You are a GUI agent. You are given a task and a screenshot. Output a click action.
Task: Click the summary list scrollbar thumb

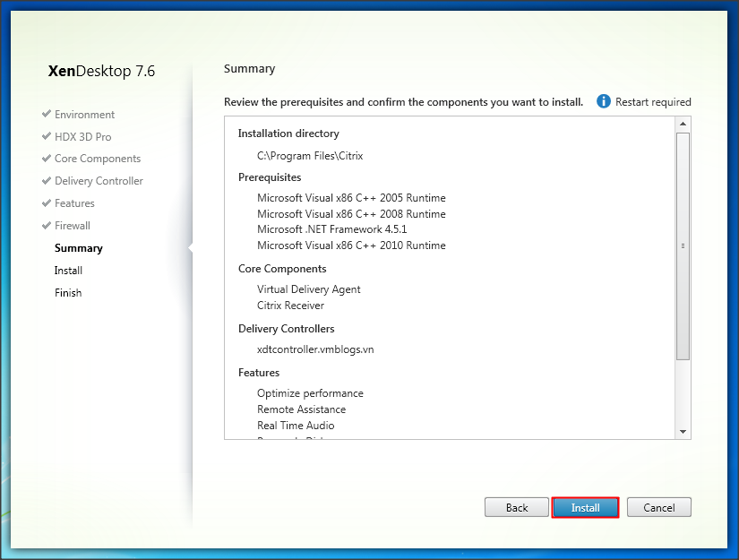683,246
